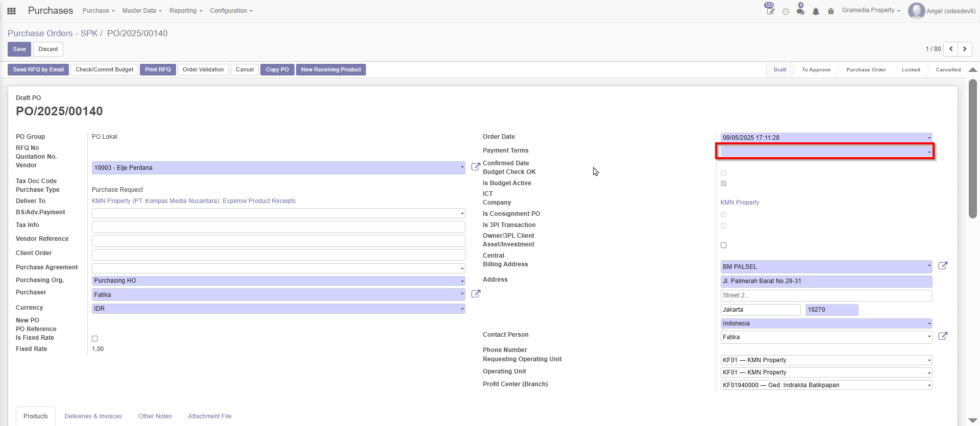Open the Reporting menu
Screen dimensions: 980x426
coord(186,11)
